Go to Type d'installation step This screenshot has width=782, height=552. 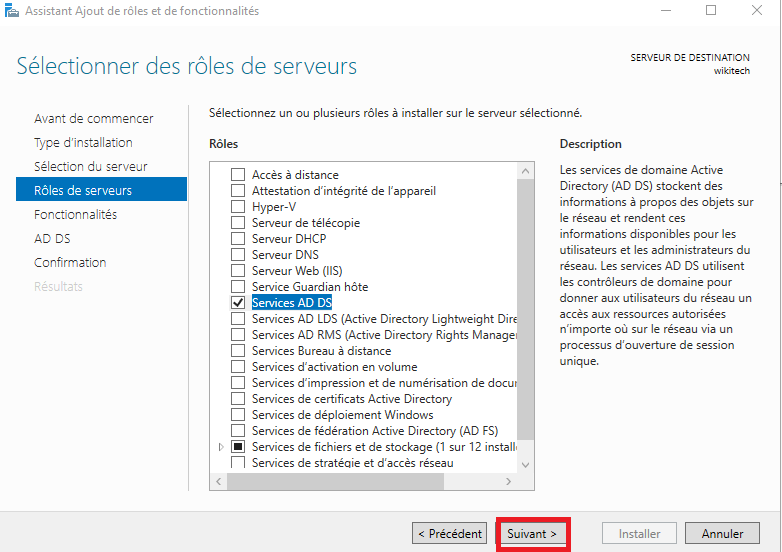pyautogui.click(x=83, y=143)
